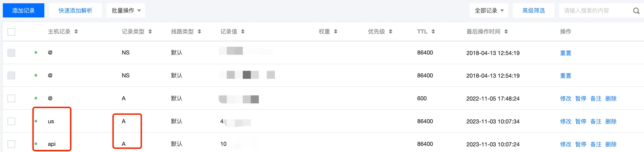Sort by 优先级 column arrows
This screenshot has height=152, width=644.
[x=391, y=32]
